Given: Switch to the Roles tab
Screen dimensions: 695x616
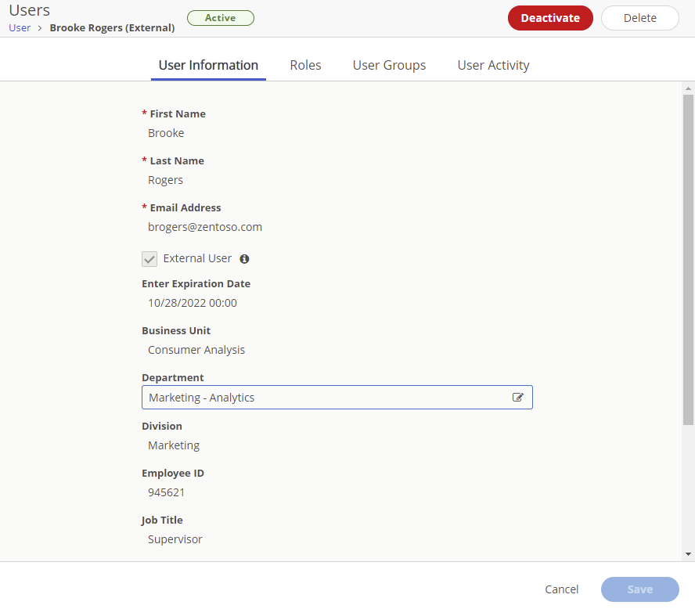Looking at the screenshot, I should pos(305,65).
